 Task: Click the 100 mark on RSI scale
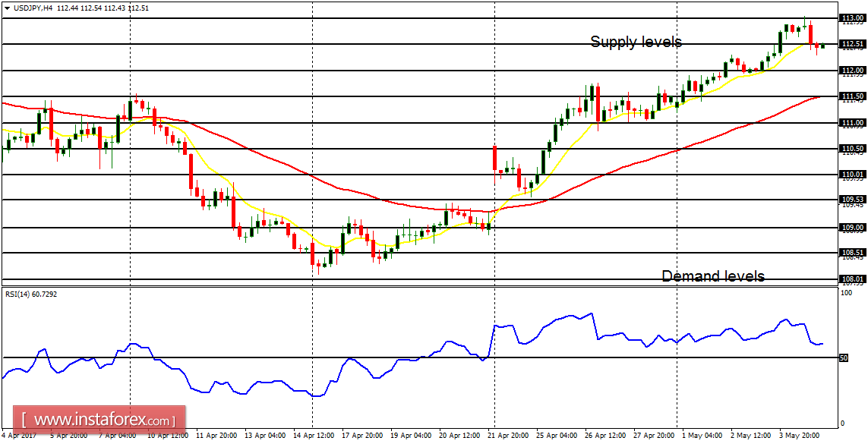click(x=846, y=292)
